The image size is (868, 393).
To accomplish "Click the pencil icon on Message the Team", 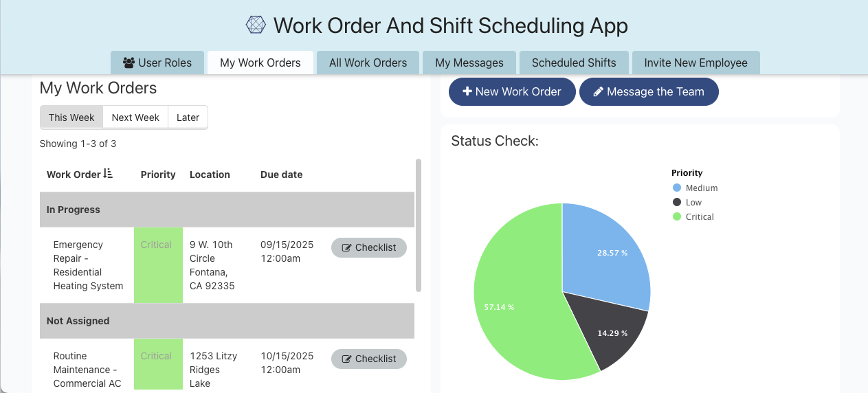I will pyautogui.click(x=598, y=91).
